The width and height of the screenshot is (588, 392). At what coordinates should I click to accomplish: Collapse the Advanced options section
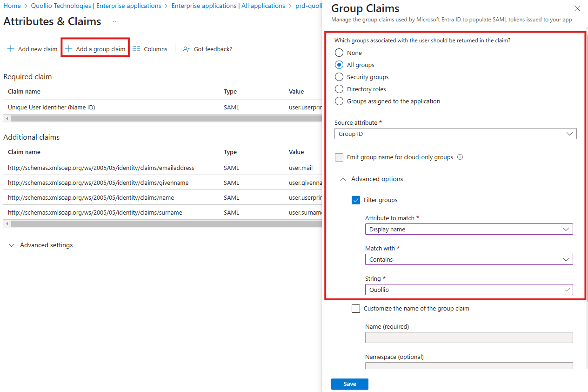pos(343,179)
